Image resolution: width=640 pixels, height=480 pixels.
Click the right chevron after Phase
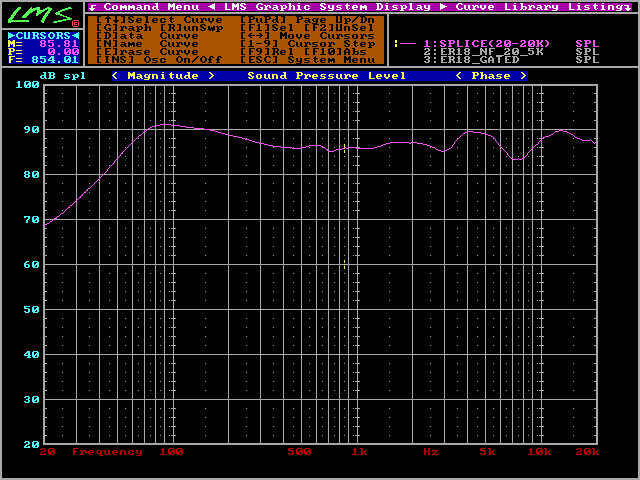point(523,76)
